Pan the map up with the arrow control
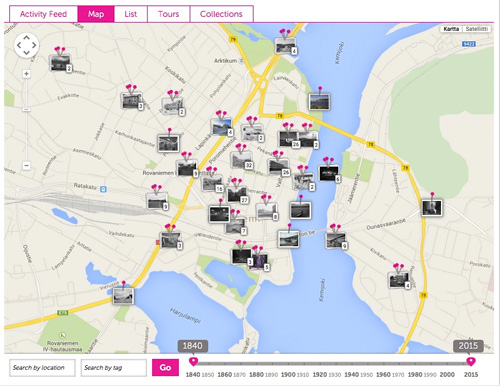Image resolution: width=500 pixels, height=386 pixels. pyautogui.click(x=26, y=38)
